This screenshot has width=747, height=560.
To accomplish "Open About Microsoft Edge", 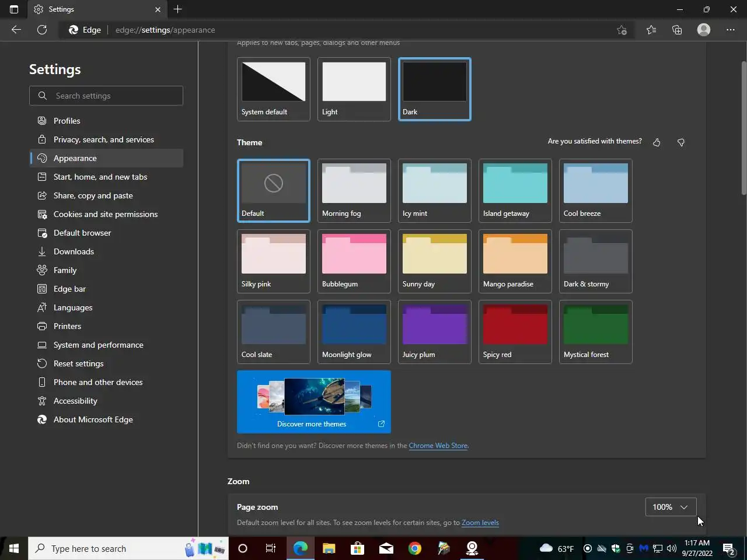I will pos(106,419).
